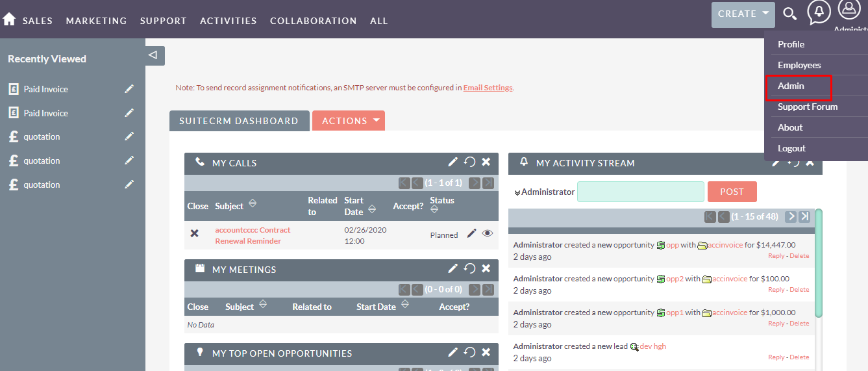The image size is (868, 371).
Task: Edit the second quotation pencil icon
Action: point(129,160)
